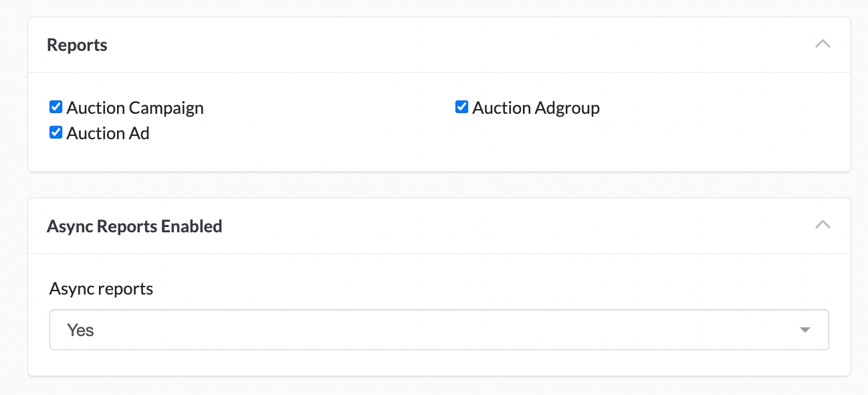
Task: Collapse the Reports panel chevron
Action: [x=823, y=44]
